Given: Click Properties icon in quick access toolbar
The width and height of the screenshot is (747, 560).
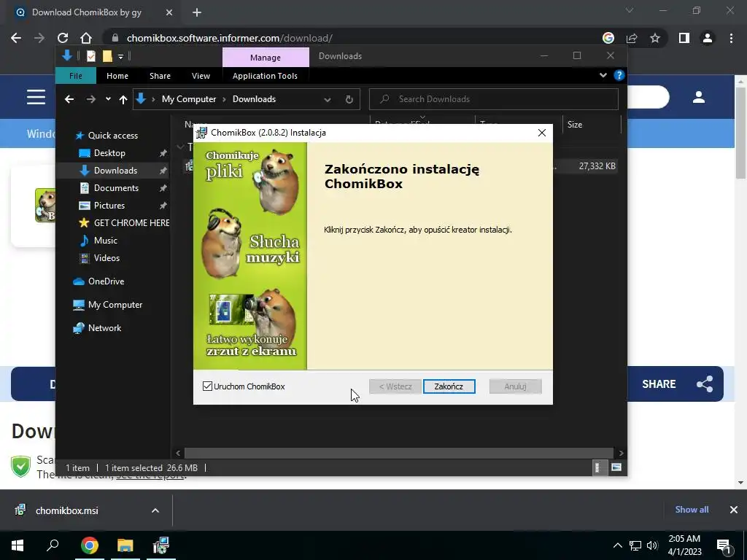Looking at the screenshot, I should [x=90, y=56].
